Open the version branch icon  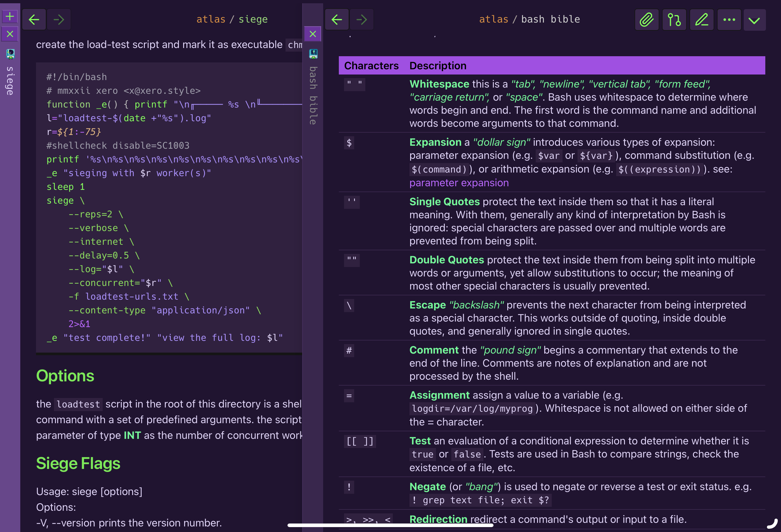pyautogui.click(x=674, y=20)
